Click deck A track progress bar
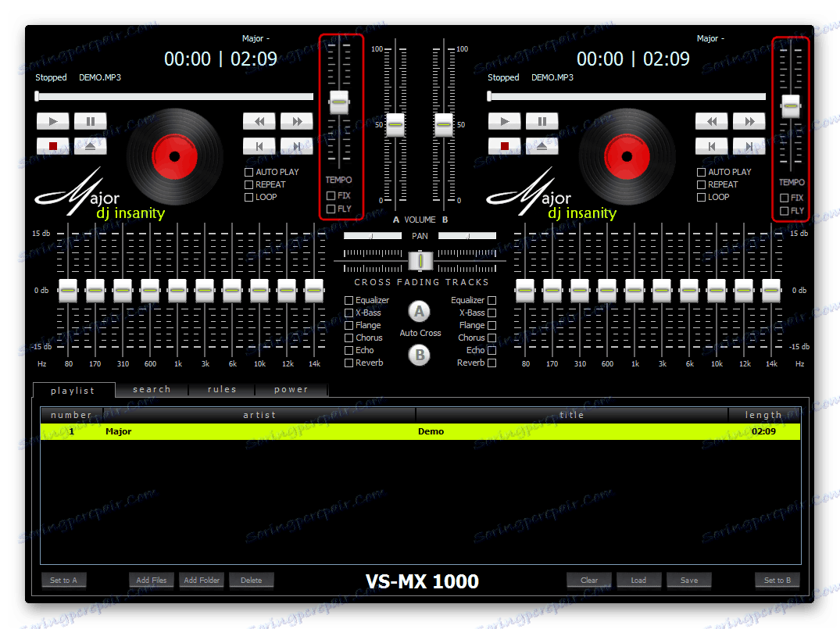The height and width of the screenshot is (629, 840). (x=175, y=96)
